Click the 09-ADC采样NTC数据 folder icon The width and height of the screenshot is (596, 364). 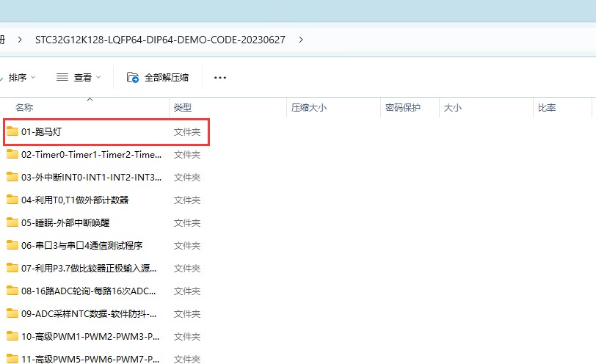tap(12, 314)
